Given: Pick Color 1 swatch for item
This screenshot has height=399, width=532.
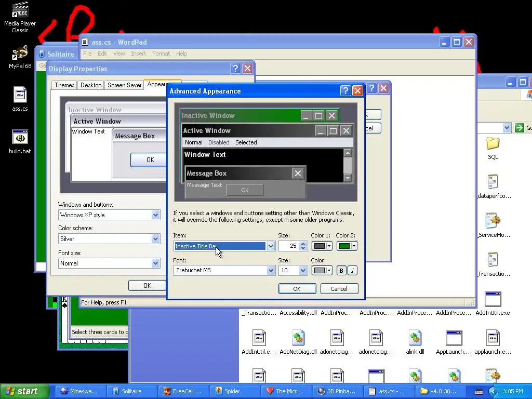Looking at the screenshot, I should tap(322, 246).
